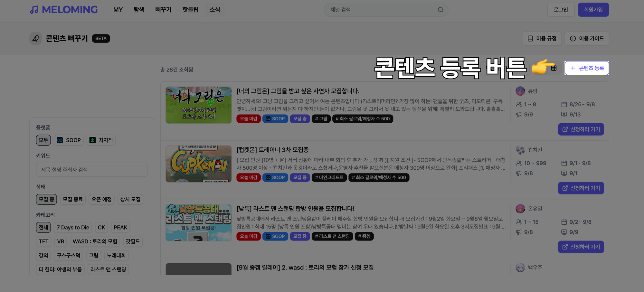Open the 탐색 menu
This screenshot has width=644, height=292.
pos(139,10)
